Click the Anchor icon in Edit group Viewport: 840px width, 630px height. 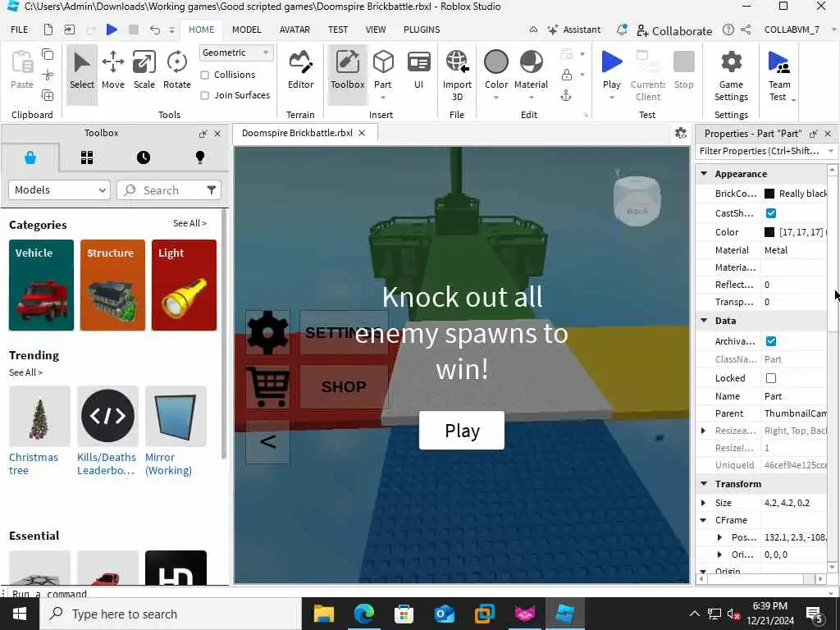566,96
